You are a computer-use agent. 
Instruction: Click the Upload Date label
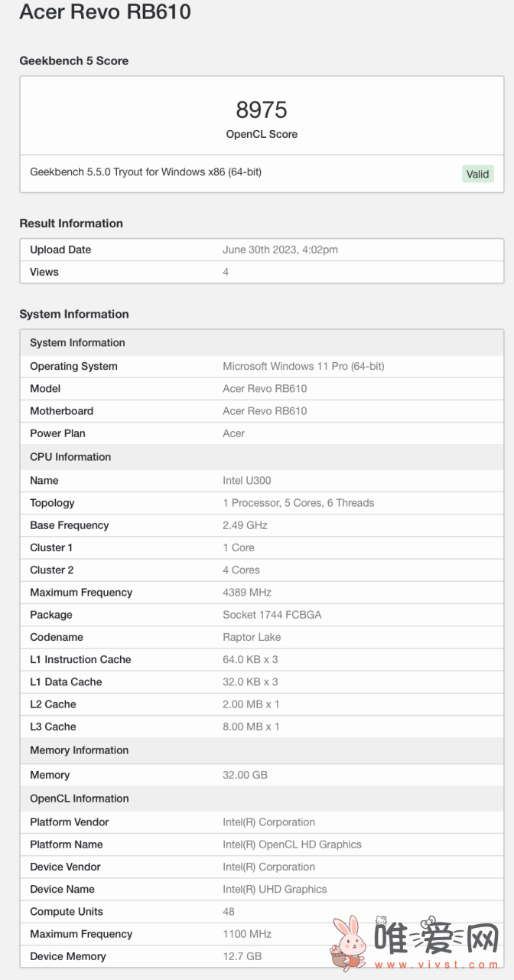point(60,250)
